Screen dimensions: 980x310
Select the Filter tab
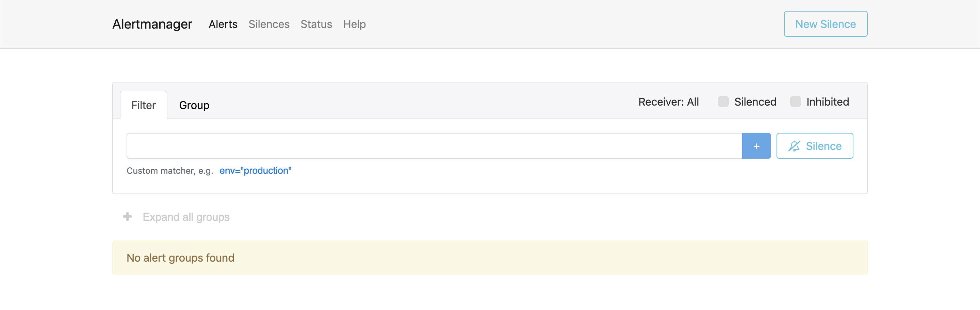[143, 105]
